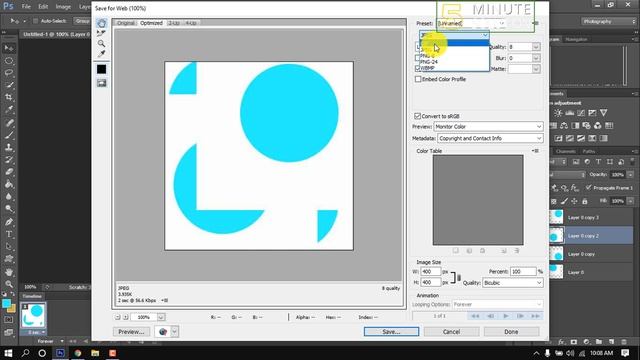Toggle the Auto-Select checkbox in options bar
This screenshot has width=640, height=360.
(x=36, y=21)
